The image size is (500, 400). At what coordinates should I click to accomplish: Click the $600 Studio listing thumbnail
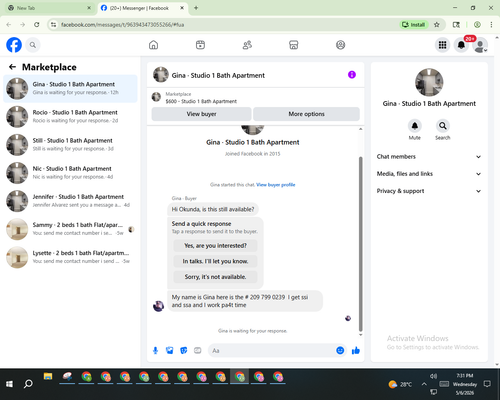pos(156,97)
